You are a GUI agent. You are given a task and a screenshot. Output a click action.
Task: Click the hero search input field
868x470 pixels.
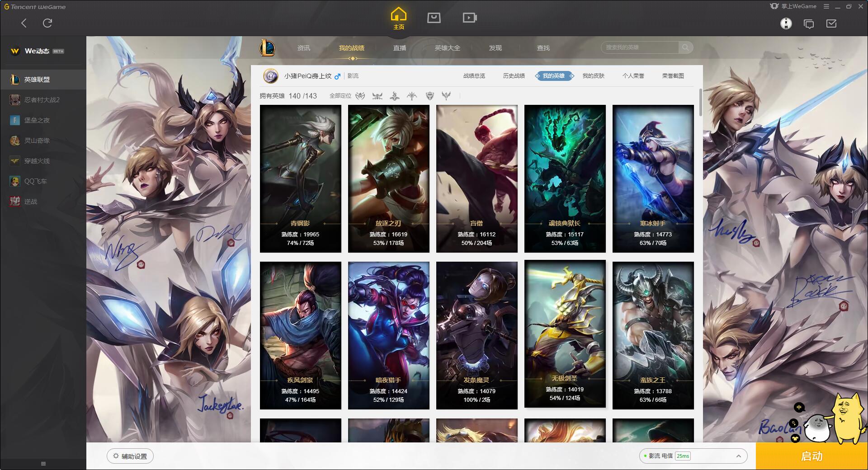640,47
